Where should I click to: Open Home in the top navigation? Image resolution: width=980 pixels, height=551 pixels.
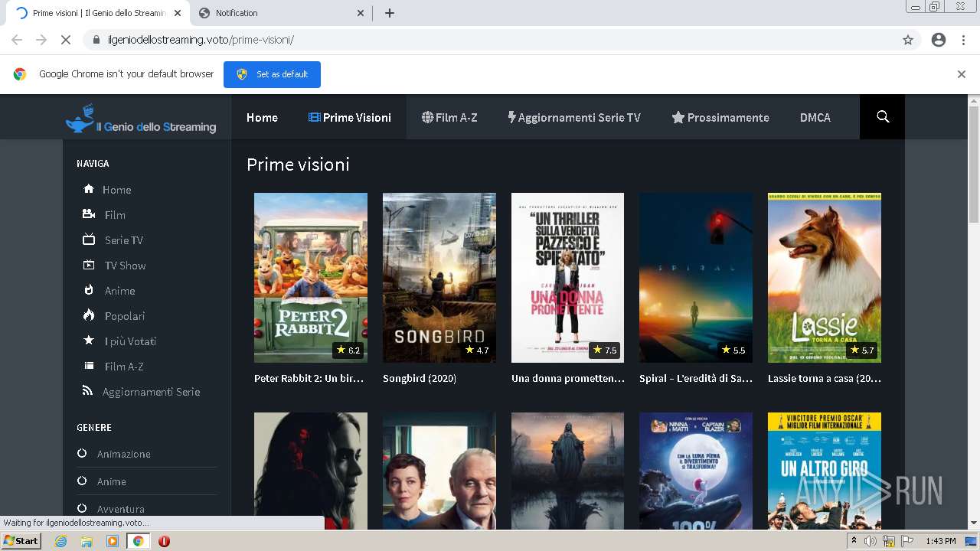pyautogui.click(x=262, y=117)
